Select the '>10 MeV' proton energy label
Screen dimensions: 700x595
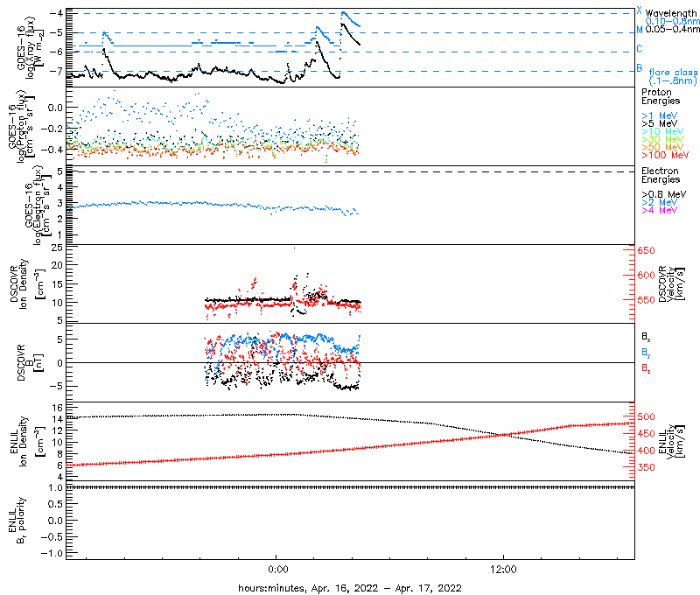(662, 131)
